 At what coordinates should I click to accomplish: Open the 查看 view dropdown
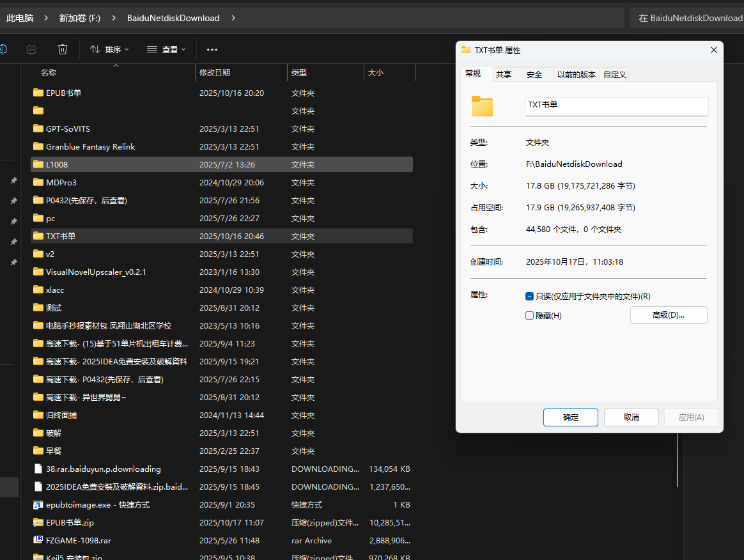[166, 49]
